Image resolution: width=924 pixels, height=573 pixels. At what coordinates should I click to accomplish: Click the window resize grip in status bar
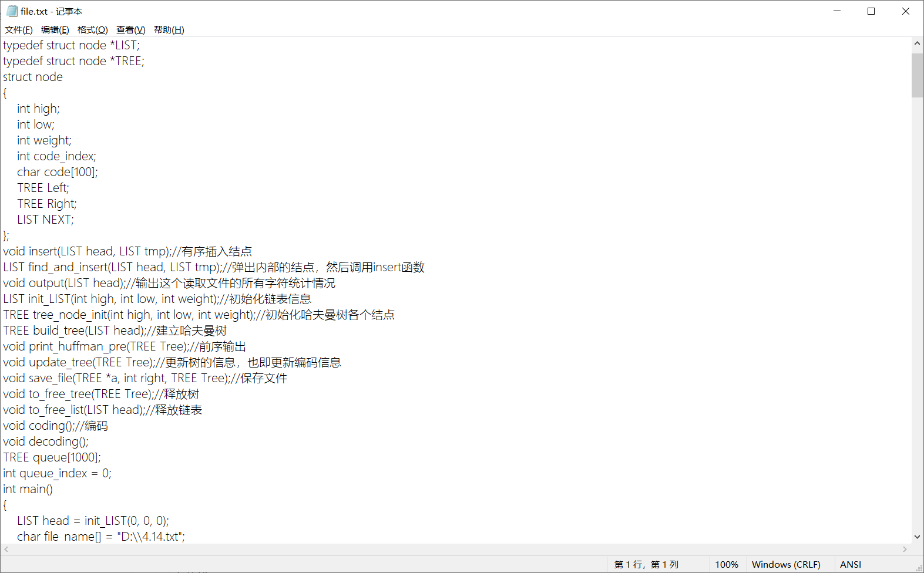[x=919, y=568]
